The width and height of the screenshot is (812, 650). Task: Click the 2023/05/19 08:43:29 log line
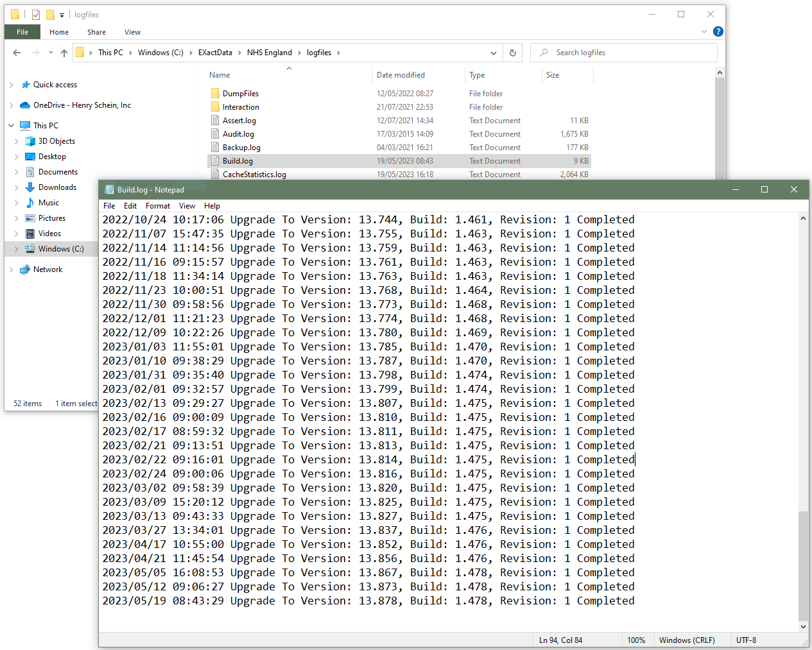pyautogui.click(x=368, y=601)
